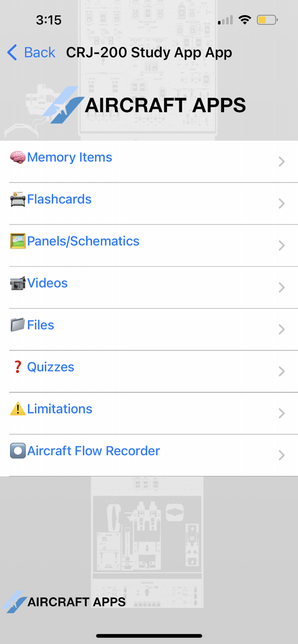Tap the home indicator bar at bottom
This screenshot has height=644, width=298.
pyautogui.click(x=149, y=636)
